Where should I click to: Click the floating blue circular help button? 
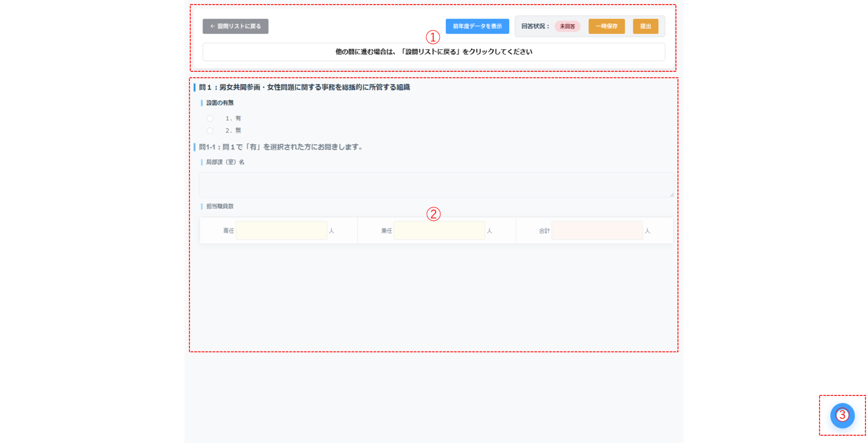point(842,416)
